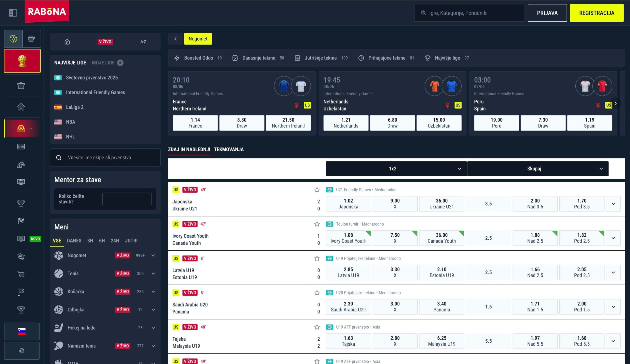
Task: Focus the team or championship search field
Action: click(105, 158)
